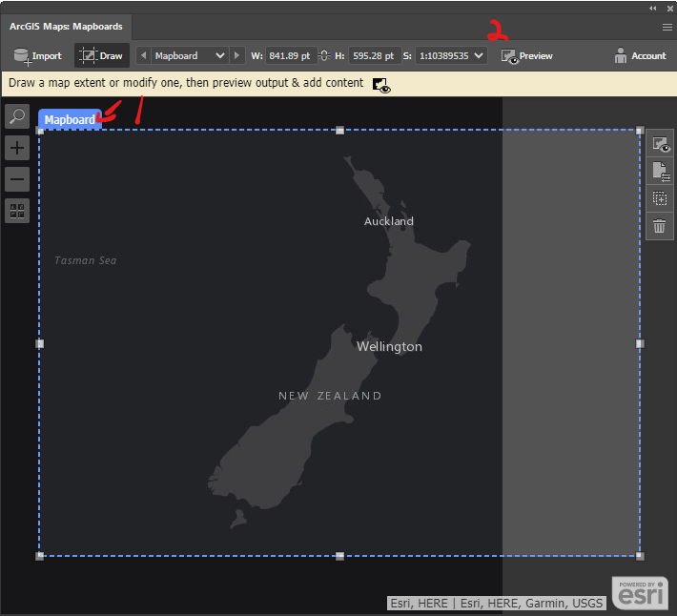Click the bottom-center mapboard handle
This screenshot has height=616, width=677.
[x=339, y=556]
